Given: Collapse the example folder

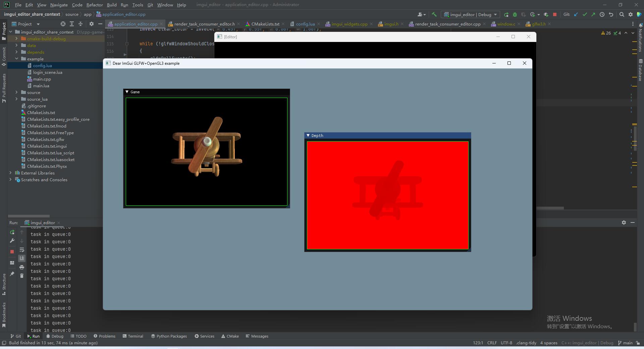Looking at the screenshot, I should [x=16, y=59].
